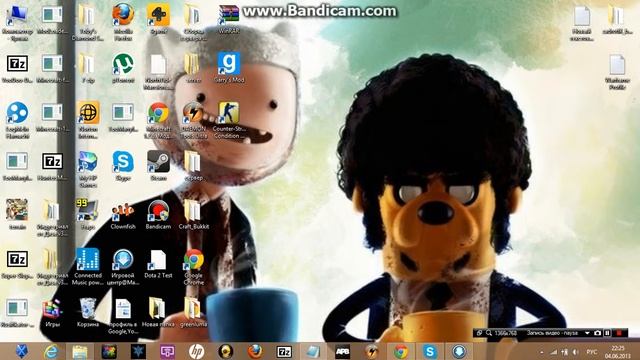Open the Новая папка folder
The height and width of the screenshot is (360, 640).
(158, 313)
